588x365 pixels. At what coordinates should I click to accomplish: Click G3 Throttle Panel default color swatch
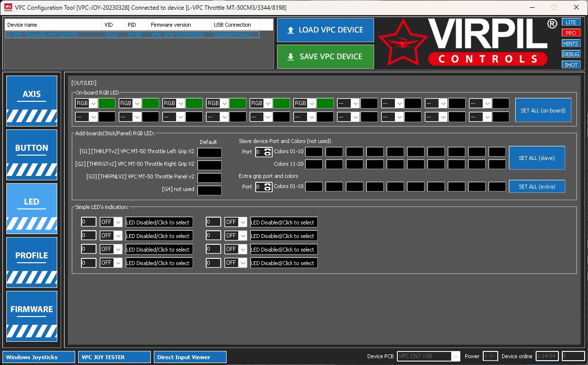point(210,178)
